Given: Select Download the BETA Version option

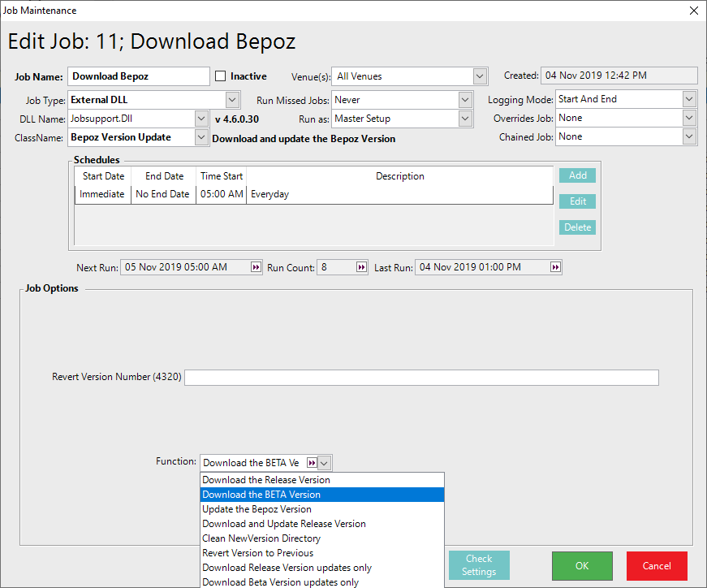Looking at the screenshot, I should click(x=322, y=495).
